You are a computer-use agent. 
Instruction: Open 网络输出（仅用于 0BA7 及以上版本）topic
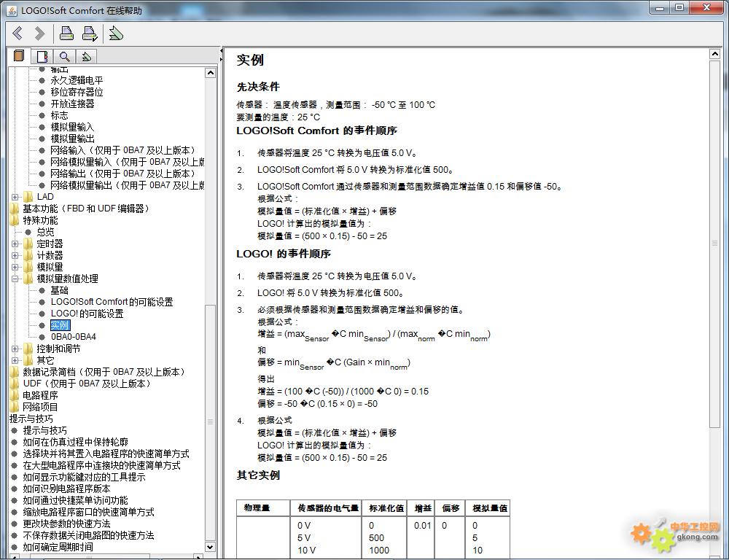123,174
